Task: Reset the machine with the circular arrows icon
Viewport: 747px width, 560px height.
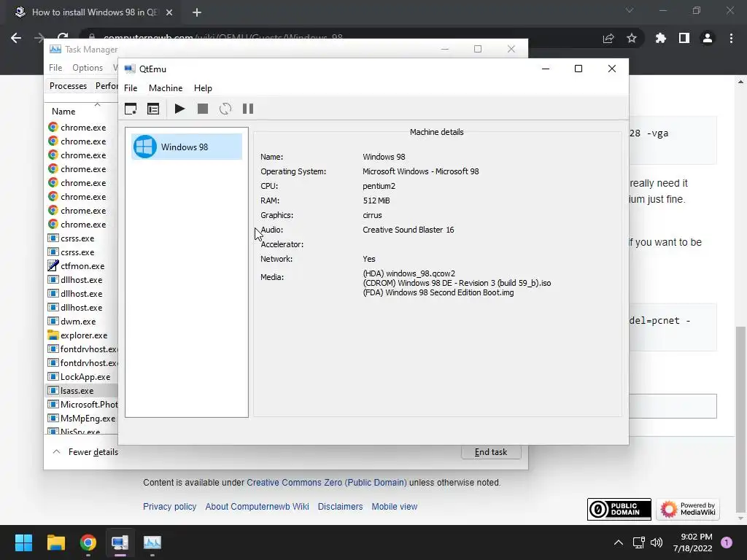Action: [225, 109]
